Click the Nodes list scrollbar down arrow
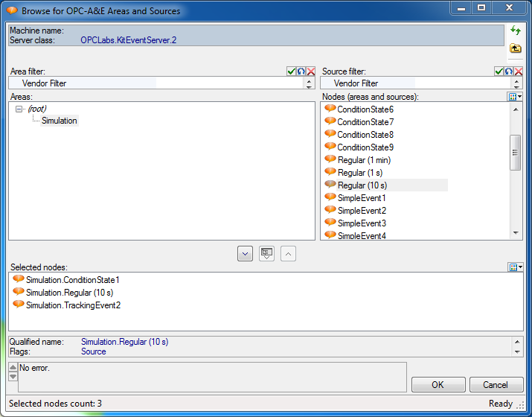 click(x=516, y=233)
